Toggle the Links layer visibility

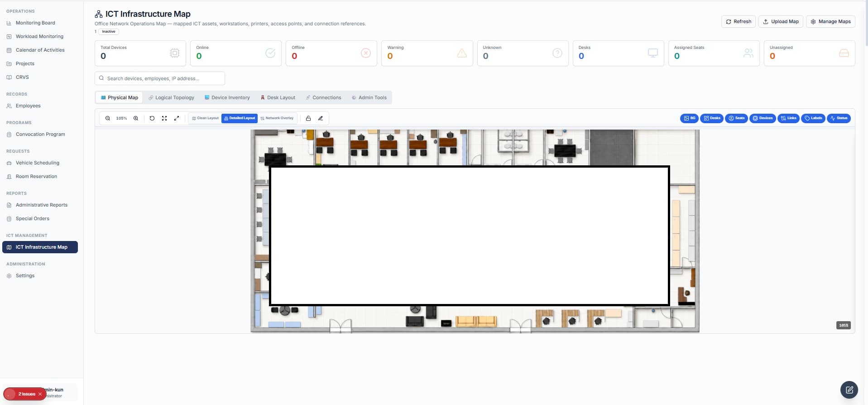click(788, 118)
